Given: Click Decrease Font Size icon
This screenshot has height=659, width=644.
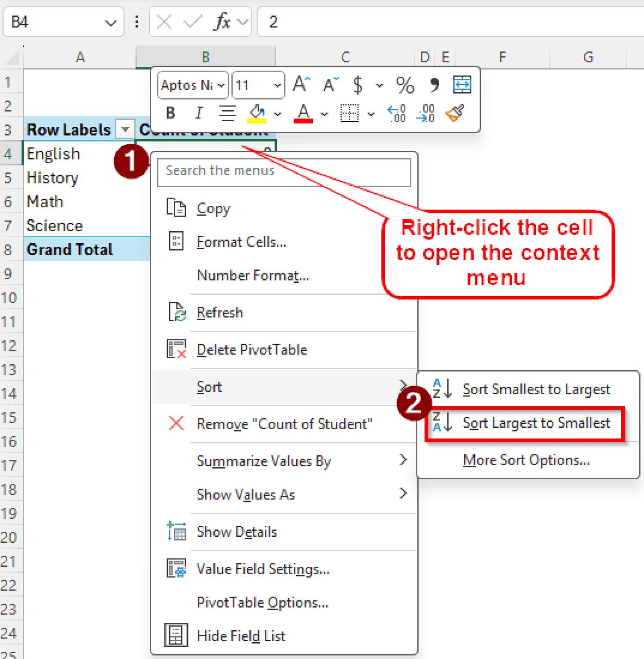Looking at the screenshot, I should click(331, 85).
